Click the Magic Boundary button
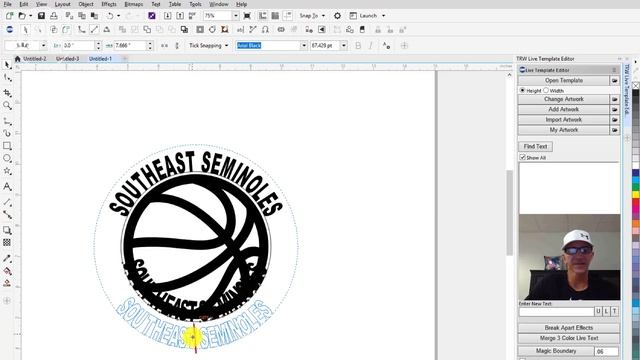 [x=556, y=351]
